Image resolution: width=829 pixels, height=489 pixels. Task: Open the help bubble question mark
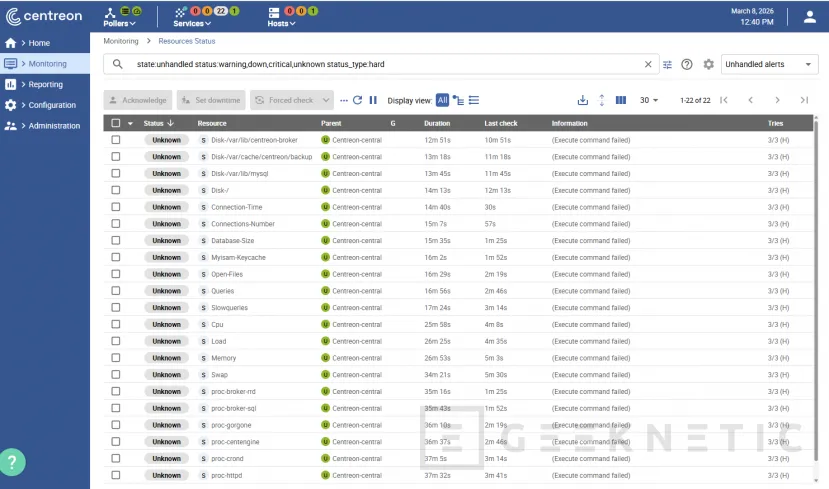12,462
